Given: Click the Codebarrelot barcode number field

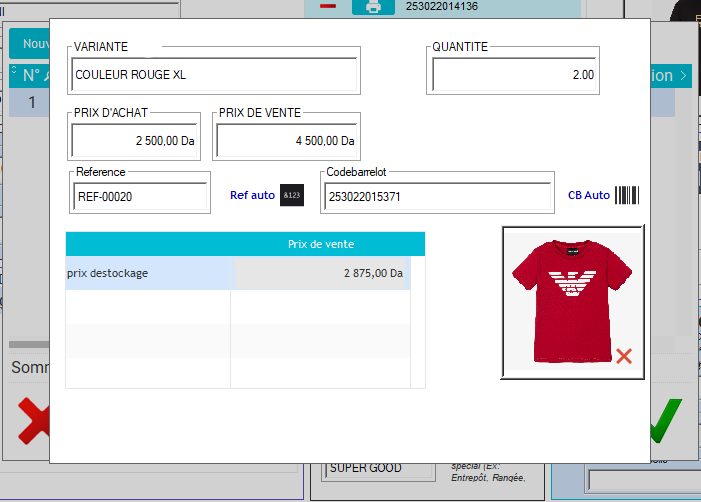Looking at the screenshot, I should click(x=437, y=197).
